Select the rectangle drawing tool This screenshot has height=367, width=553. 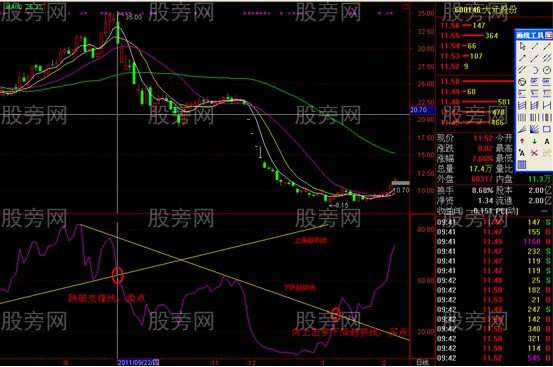coord(547,129)
